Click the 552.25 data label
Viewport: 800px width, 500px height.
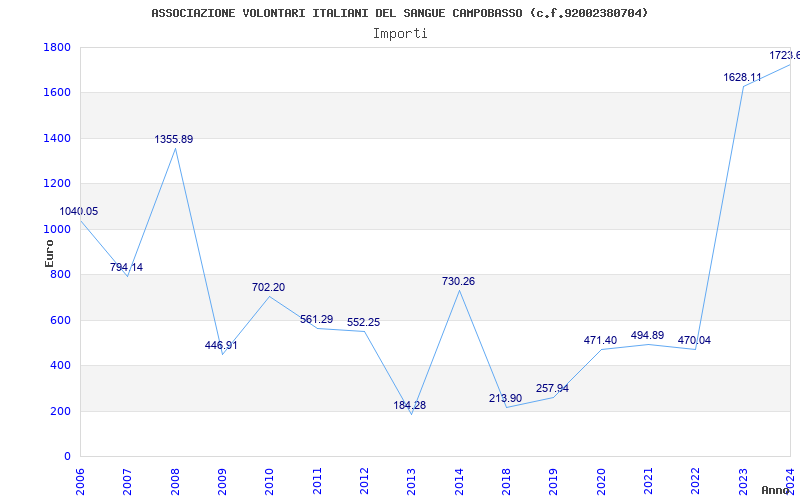[363, 322]
